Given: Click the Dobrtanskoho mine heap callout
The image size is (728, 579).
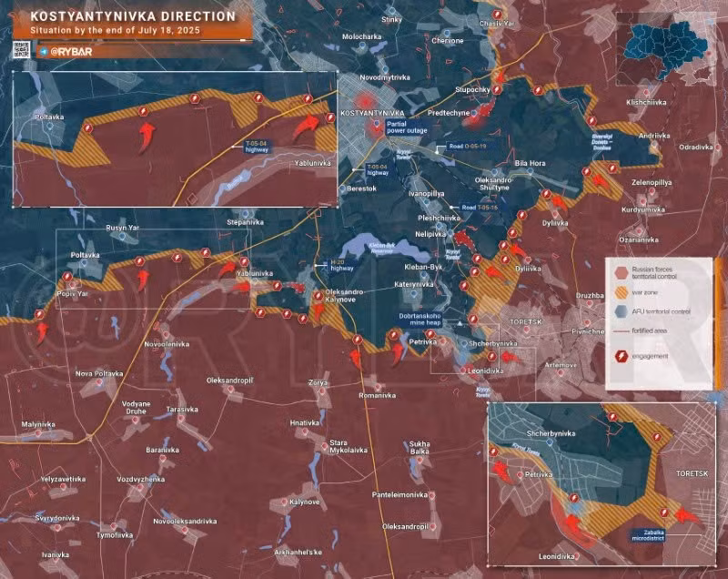Looking at the screenshot, I should pyautogui.click(x=420, y=319).
